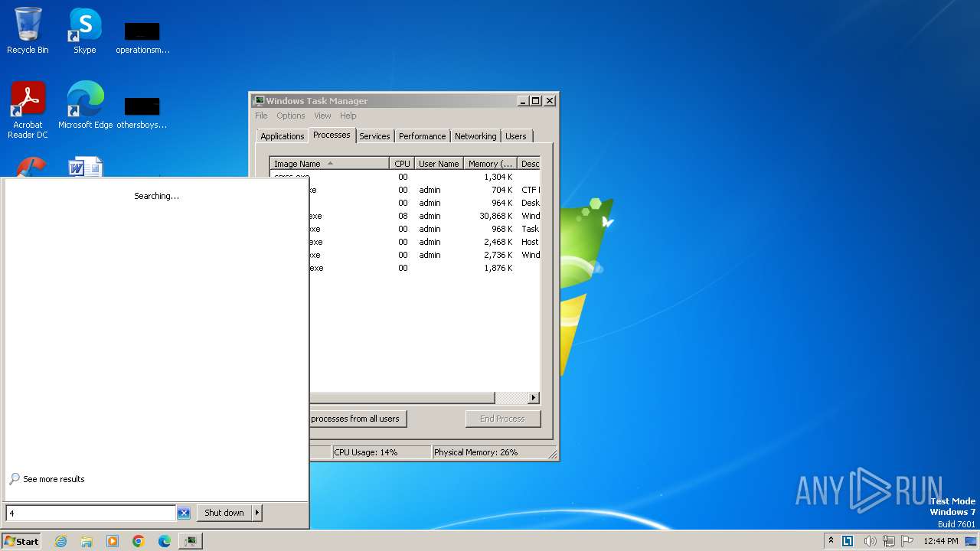This screenshot has width=980, height=551.
Task: Open Acrobat Reader DC shortcut
Action: tap(28, 109)
